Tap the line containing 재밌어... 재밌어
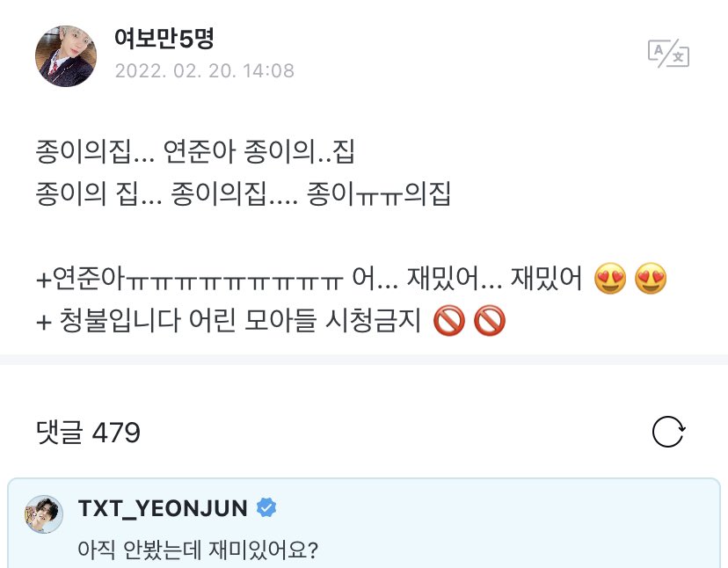Screen dimensions: 728x568 [x=352, y=279]
